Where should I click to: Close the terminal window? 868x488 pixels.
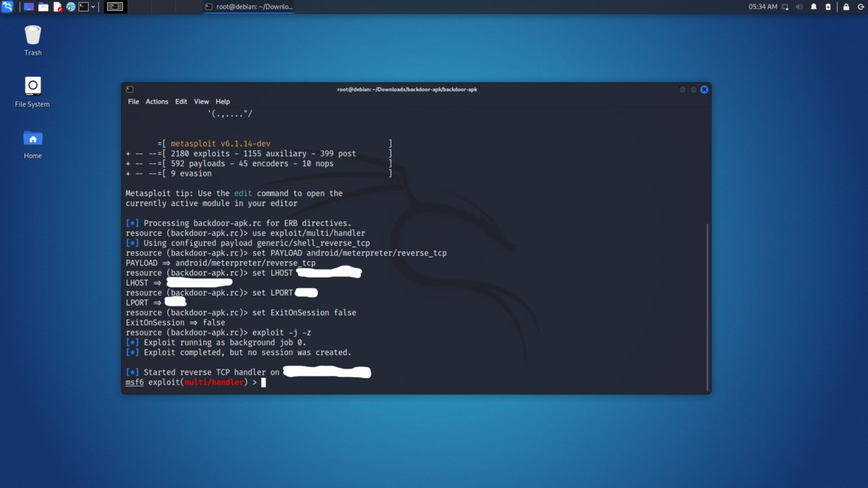click(704, 90)
